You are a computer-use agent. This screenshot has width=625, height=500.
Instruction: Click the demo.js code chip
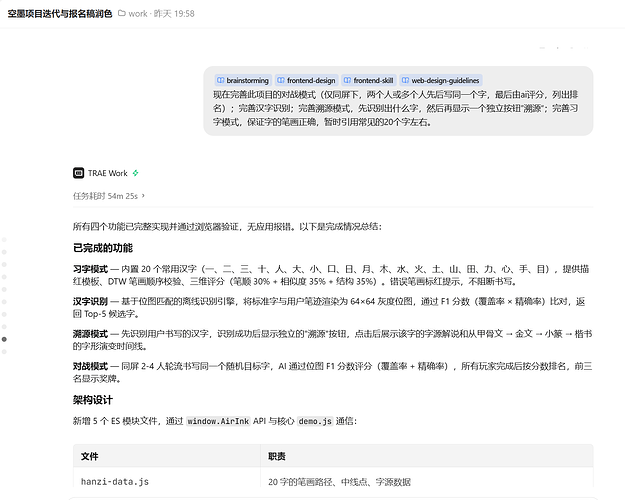coord(315,421)
